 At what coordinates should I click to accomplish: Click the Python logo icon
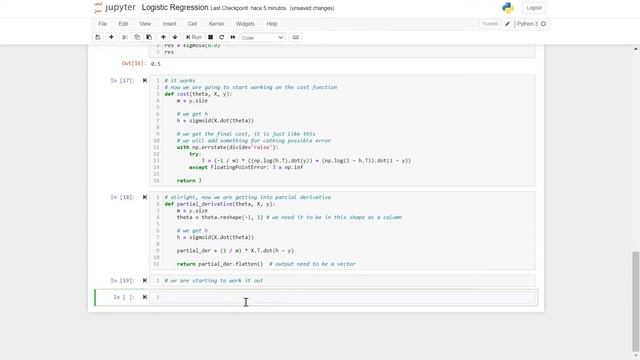[x=508, y=8]
